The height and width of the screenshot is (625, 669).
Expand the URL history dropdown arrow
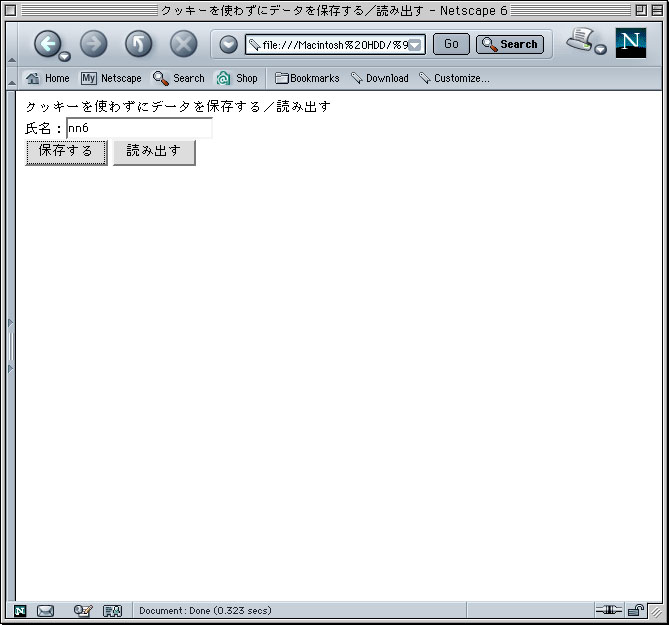(x=415, y=45)
